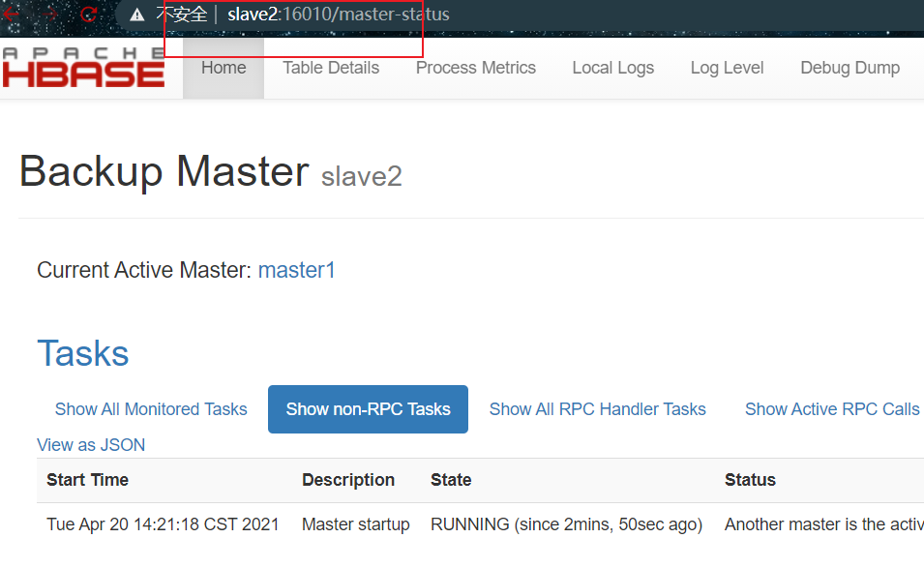This screenshot has width=924, height=568.
Task: Click the 'Master startup' description cell
Action: coord(356,524)
